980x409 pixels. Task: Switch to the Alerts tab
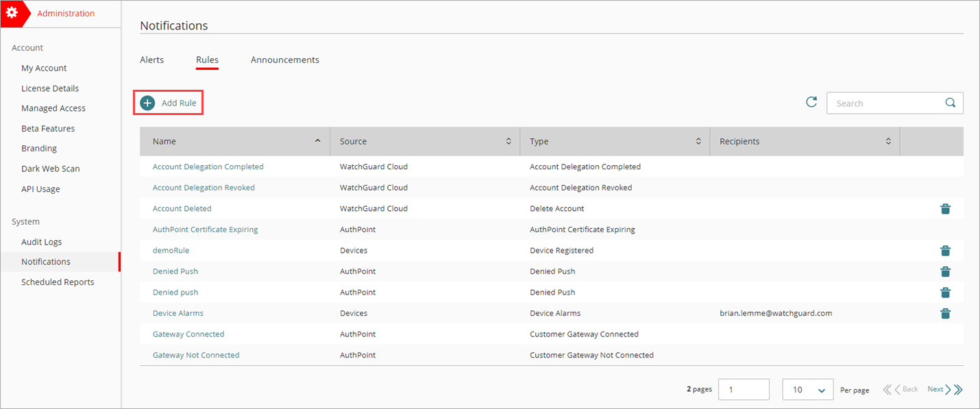pyautogui.click(x=151, y=60)
